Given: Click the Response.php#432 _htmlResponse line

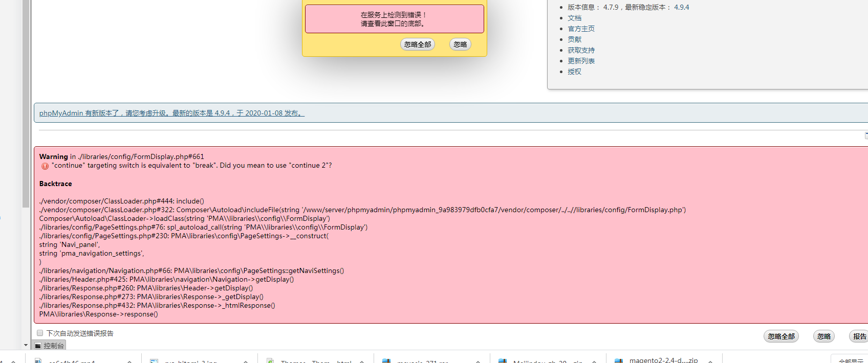Looking at the screenshot, I should 157,305.
